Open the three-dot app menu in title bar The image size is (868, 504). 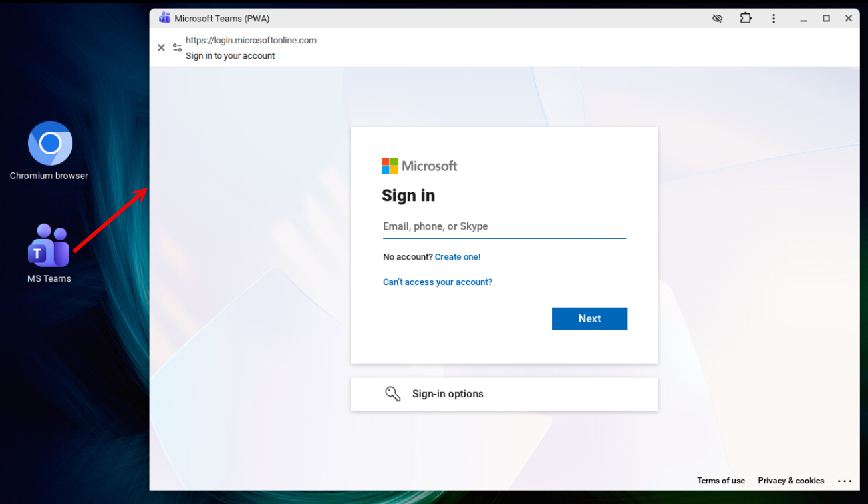point(774,19)
